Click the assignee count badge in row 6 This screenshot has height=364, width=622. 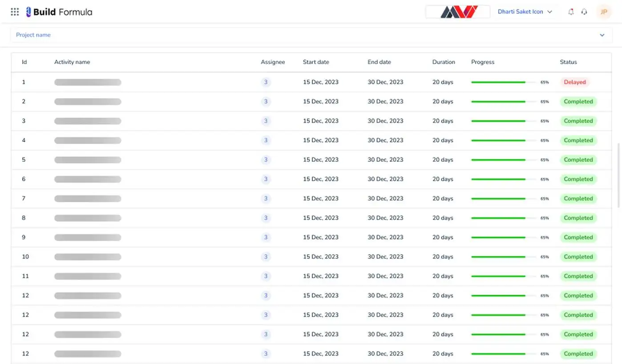(x=266, y=179)
